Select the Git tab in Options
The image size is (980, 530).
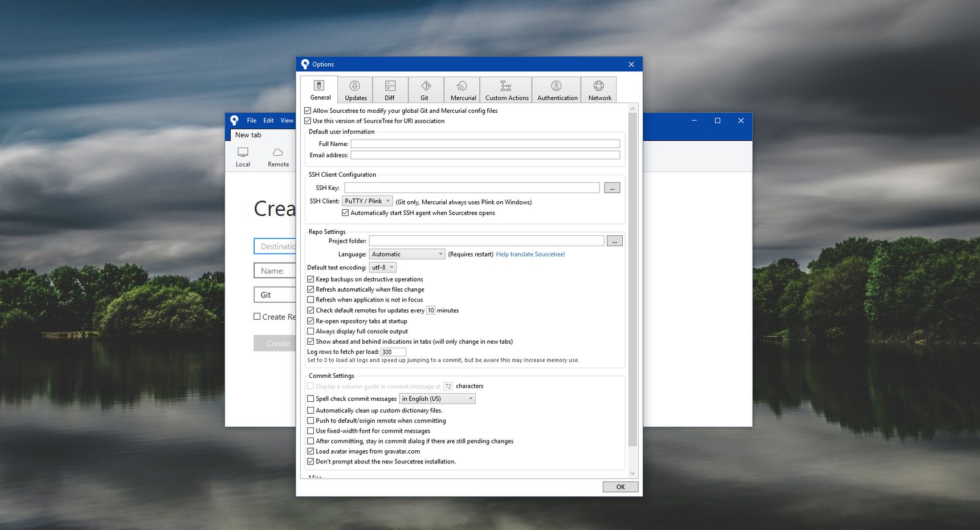tap(426, 90)
